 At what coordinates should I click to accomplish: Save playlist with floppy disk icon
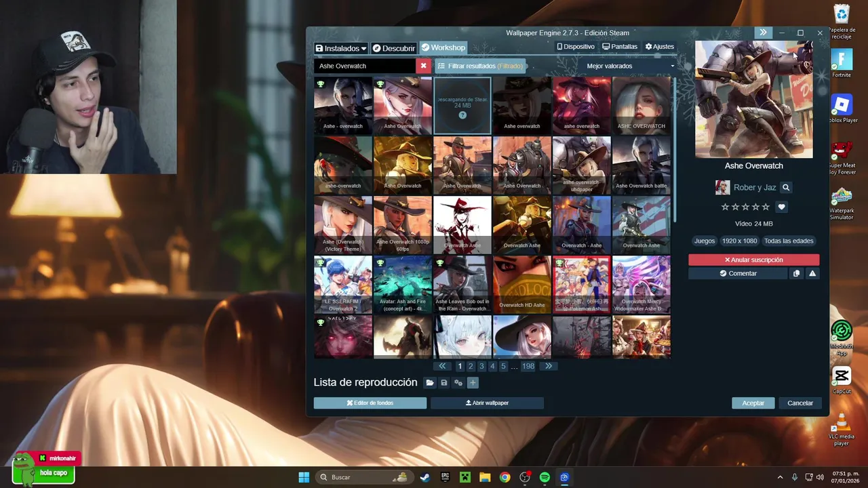[444, 383]
